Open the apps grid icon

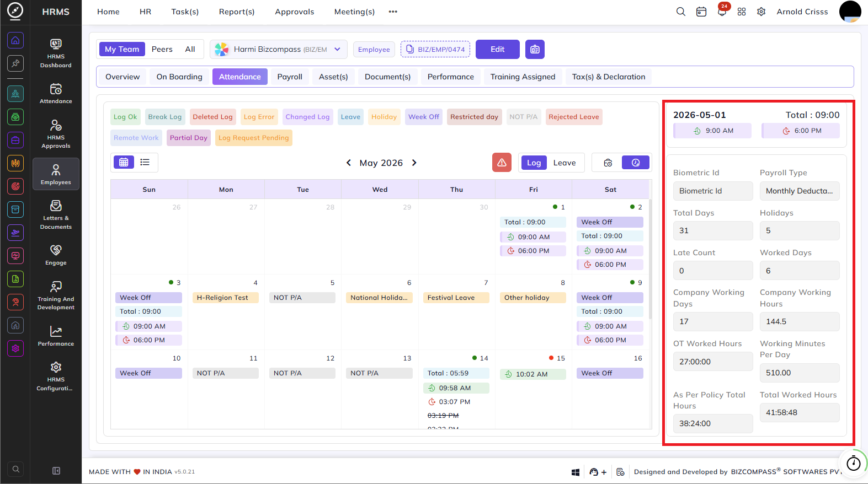click(742, 12)
